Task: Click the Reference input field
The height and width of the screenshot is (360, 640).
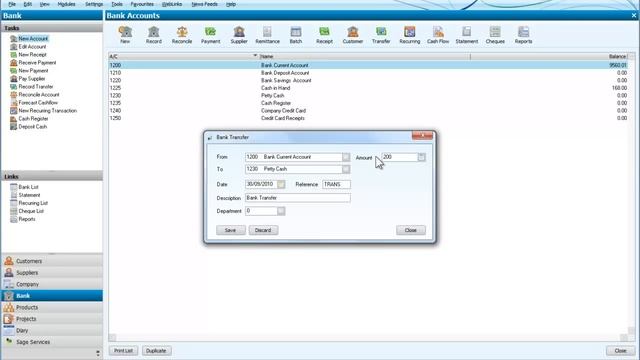Action: pos(336,184)
